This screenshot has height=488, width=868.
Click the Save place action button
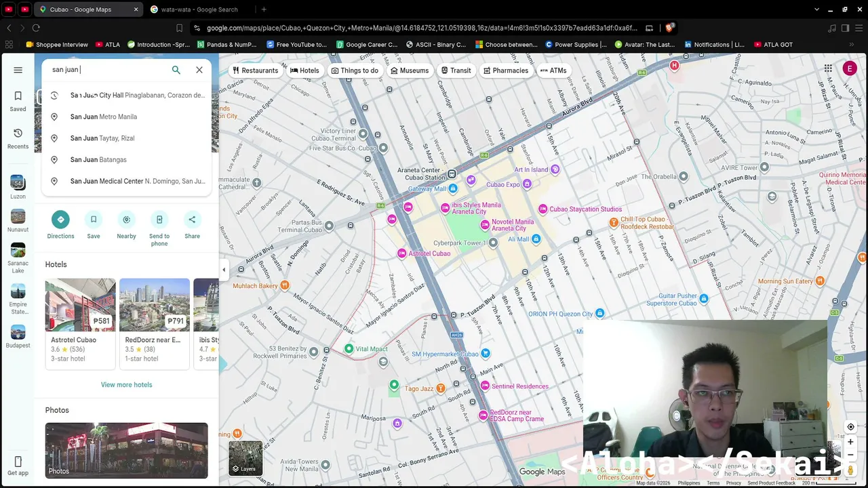(94, 225)
